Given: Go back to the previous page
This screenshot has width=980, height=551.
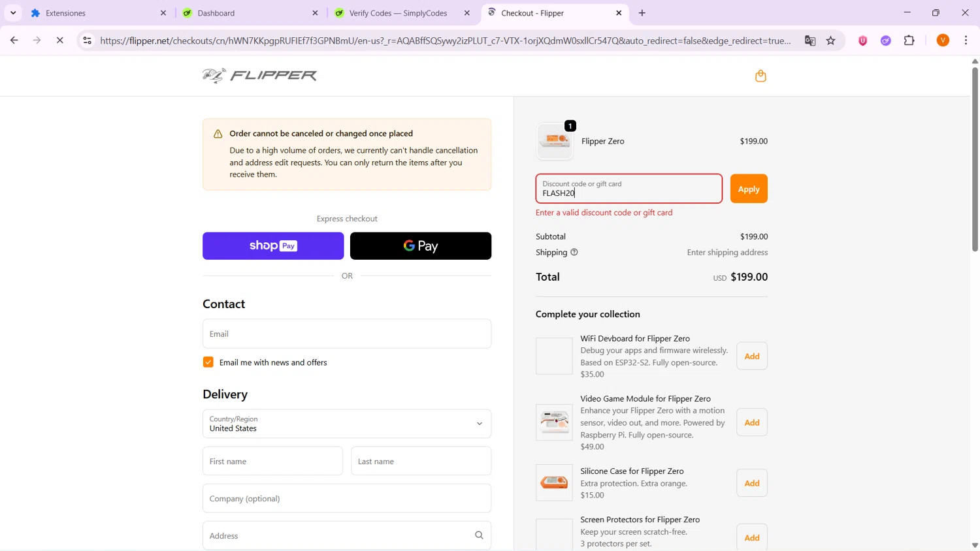Looking at the screenshot, I should (x=14, y=40).
